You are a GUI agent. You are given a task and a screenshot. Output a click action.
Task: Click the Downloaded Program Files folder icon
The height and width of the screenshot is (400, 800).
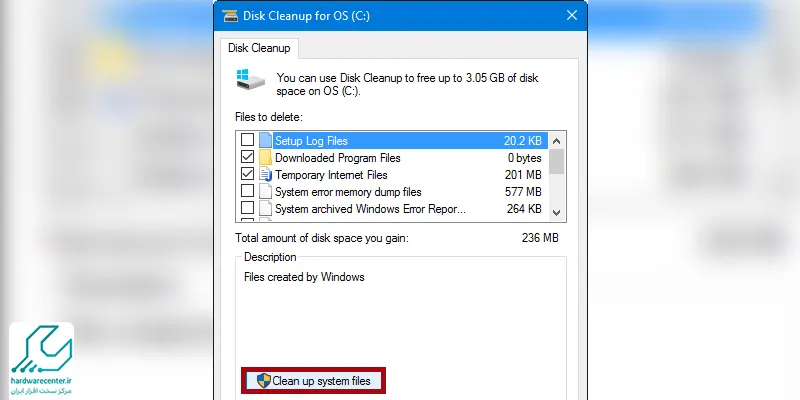coord(265,158)
